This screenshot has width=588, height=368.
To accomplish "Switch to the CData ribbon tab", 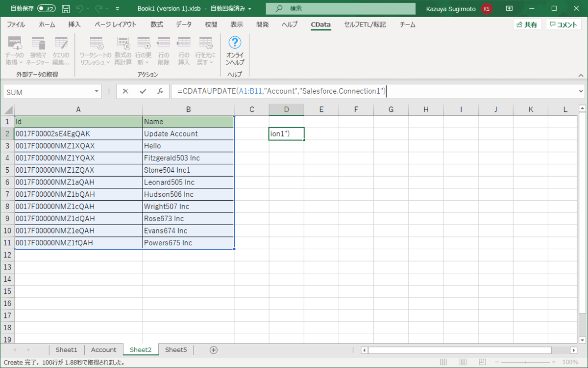I will point(320,25).
